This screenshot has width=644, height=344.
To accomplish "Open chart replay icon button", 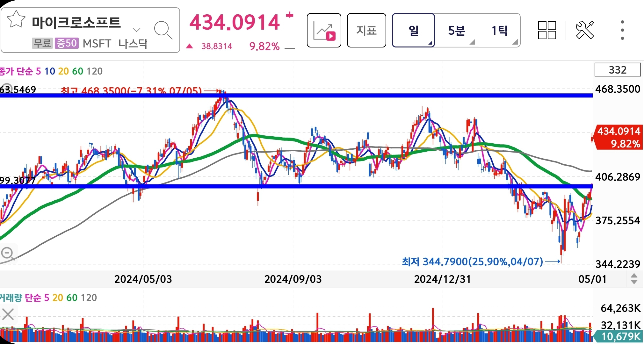I will [x=324, y=31].
